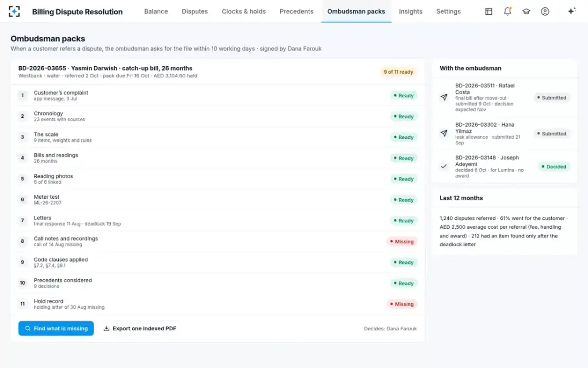Click Decided badge for Joseph Adeyemi
588x368 pixels.
554,167
